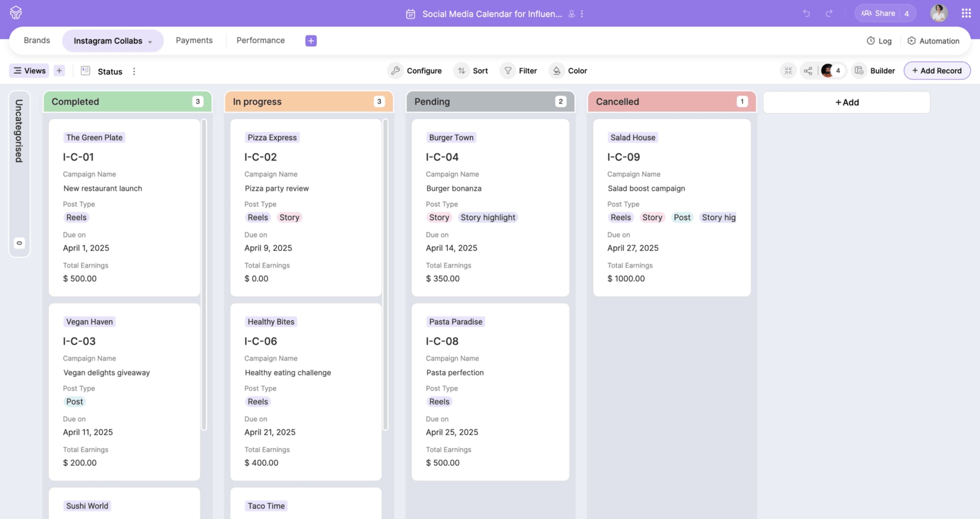The width and height of the screenshot is (980, 519).
Task: Open Status view options menu
Action: point(134,71)
